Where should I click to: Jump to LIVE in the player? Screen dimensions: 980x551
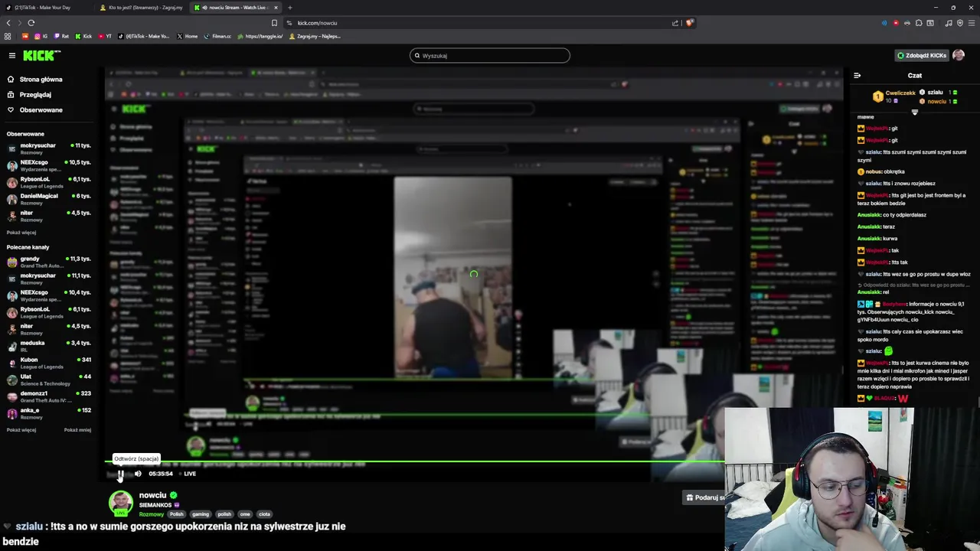click(x=190, y=474)
